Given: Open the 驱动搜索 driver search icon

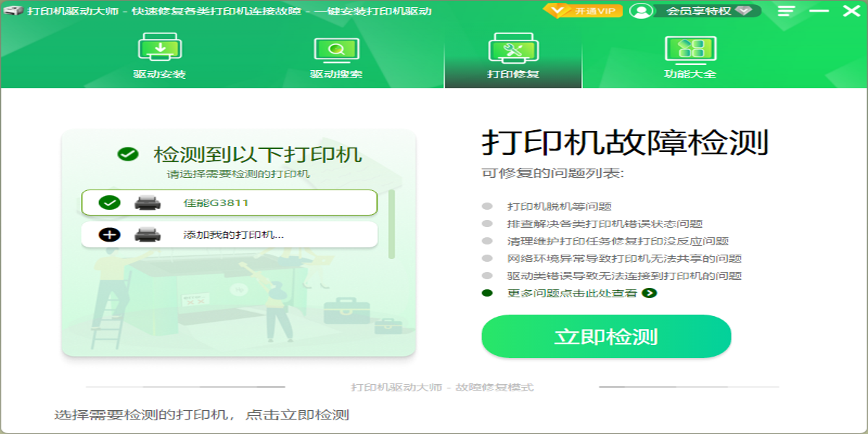Looking at the screenshot, I should coord(336,49).
